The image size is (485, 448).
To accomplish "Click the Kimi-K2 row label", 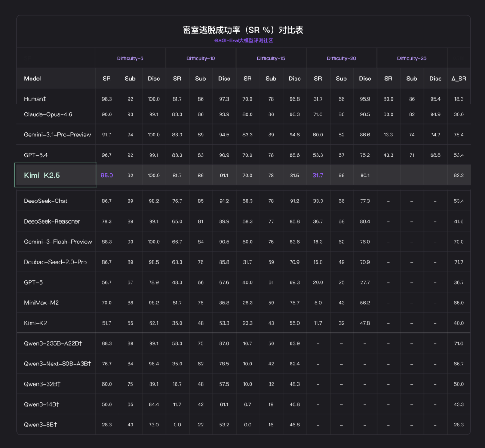I will [x=35, y=323].
